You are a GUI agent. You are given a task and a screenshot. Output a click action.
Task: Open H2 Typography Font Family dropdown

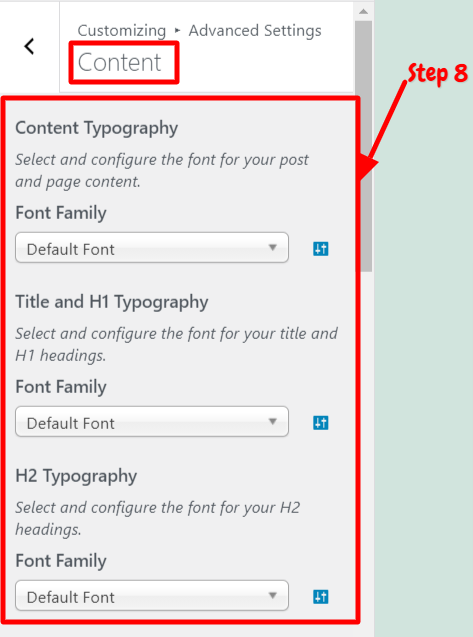152,596
